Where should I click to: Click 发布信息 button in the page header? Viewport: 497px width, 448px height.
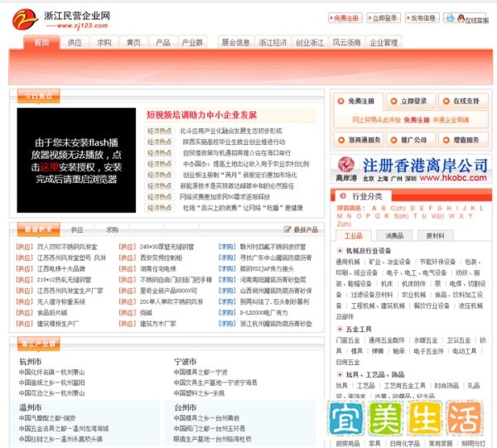click(x=422, y=18)
